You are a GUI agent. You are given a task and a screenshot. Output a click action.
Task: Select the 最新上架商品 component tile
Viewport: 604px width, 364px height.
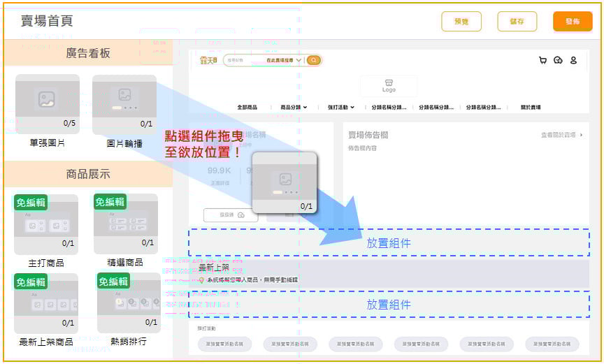(x=46, y=303)
